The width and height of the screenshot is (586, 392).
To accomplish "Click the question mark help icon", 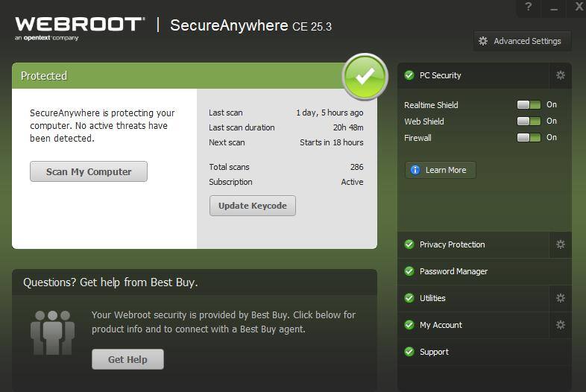I will coord(529,7).
